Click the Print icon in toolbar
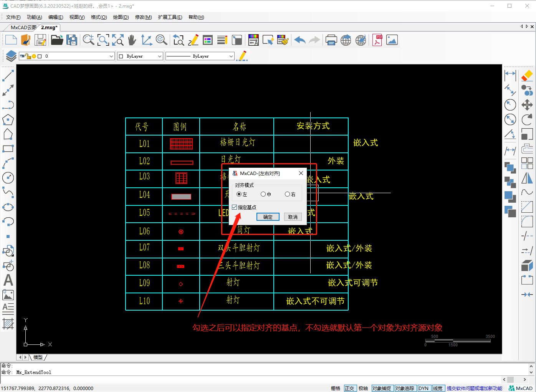 click(331, 40)
